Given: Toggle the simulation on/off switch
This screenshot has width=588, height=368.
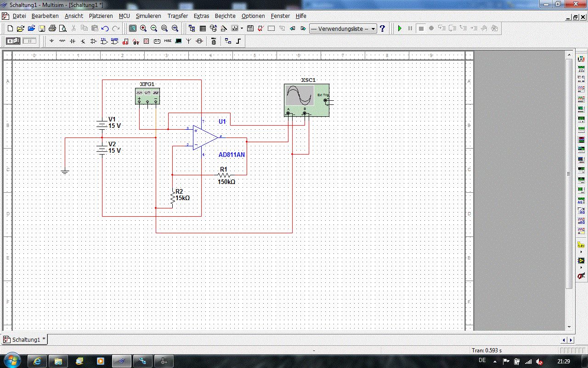Looking at the screenshot, I should pos(13,41).
